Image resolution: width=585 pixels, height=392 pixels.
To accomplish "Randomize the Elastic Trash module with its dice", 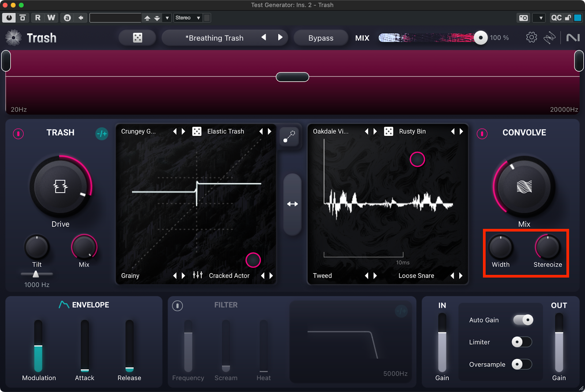I will 197,131.
